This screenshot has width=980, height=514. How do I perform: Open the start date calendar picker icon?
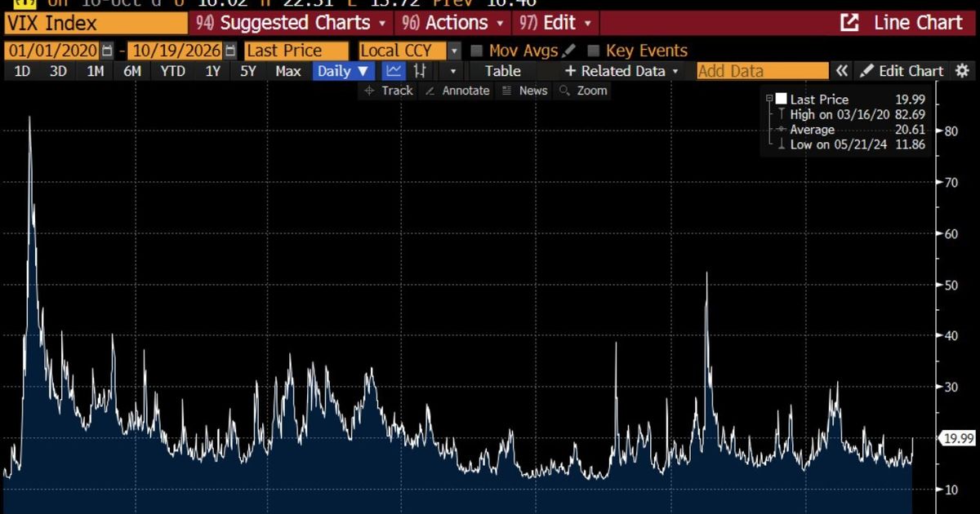coord(107,51)
